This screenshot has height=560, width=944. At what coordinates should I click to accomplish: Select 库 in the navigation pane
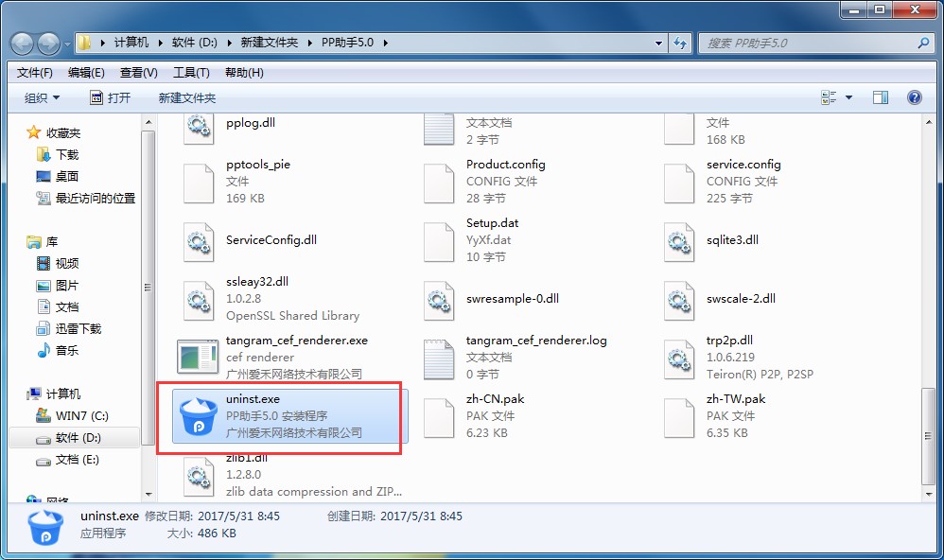pos(43,242)
